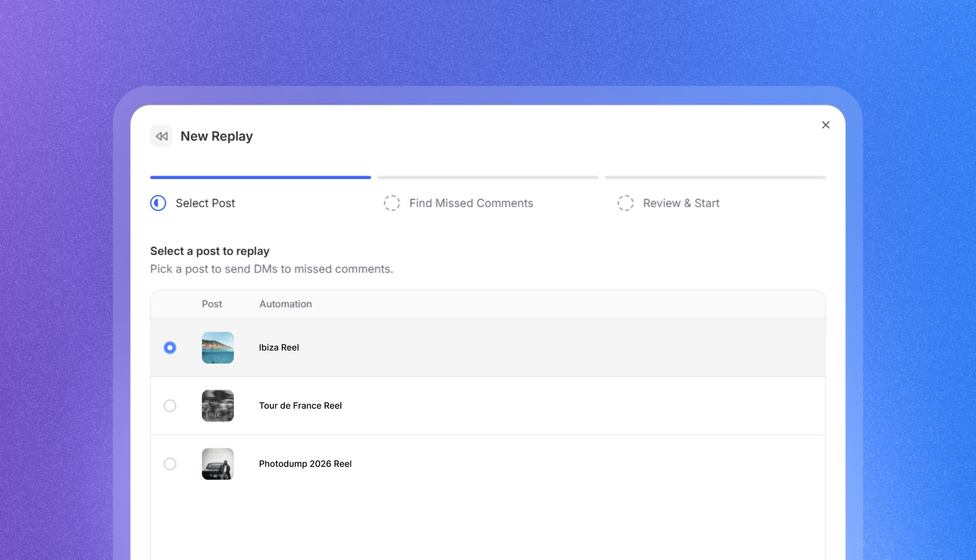Click 'Pick a post to send DMs' description
Screen dimensions: 976x560
click(272, 269)
